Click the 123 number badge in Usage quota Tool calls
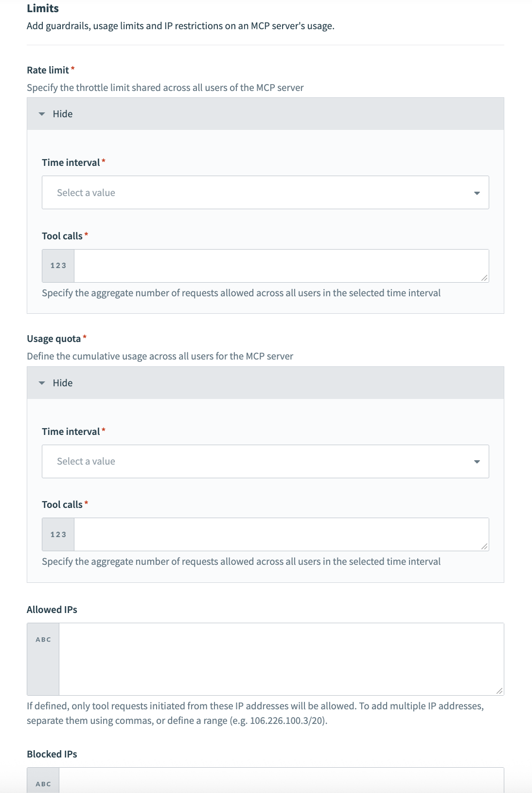 [x=58, y=534]
